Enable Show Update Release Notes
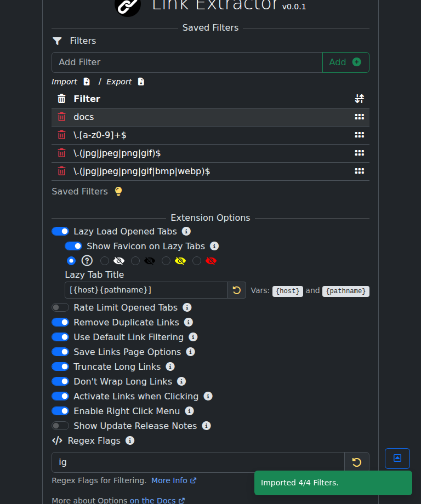421x504 pixels. coord(60,426)
